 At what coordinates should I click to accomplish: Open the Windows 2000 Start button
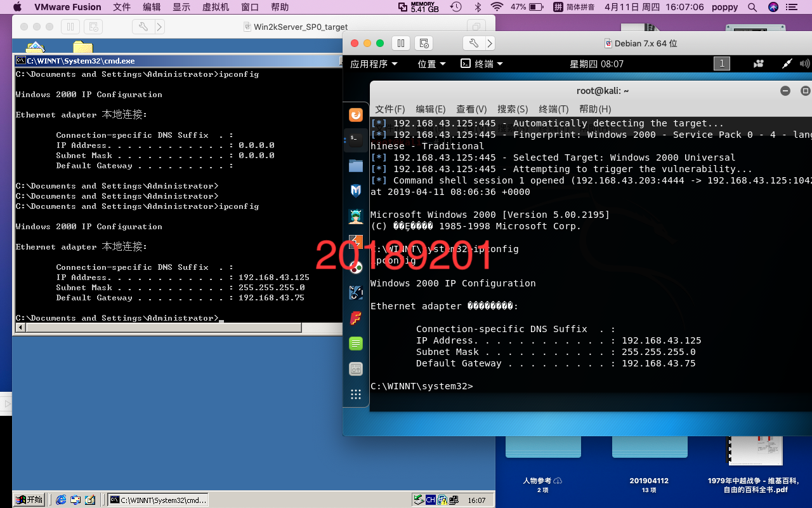(29, 500)
